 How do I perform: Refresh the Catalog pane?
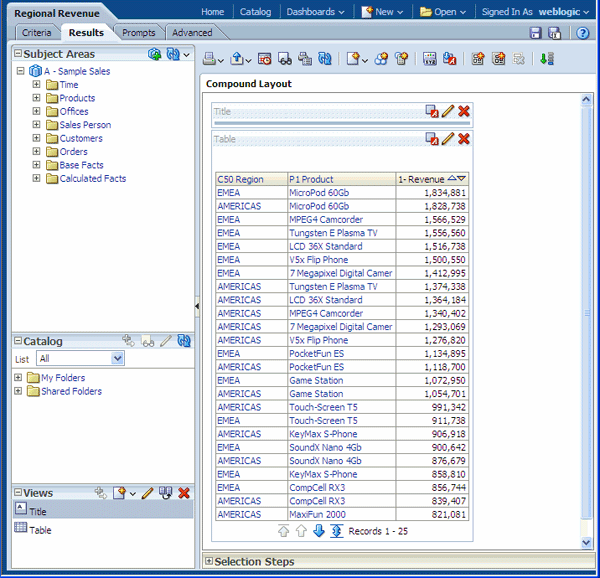[x=184, y=341]
